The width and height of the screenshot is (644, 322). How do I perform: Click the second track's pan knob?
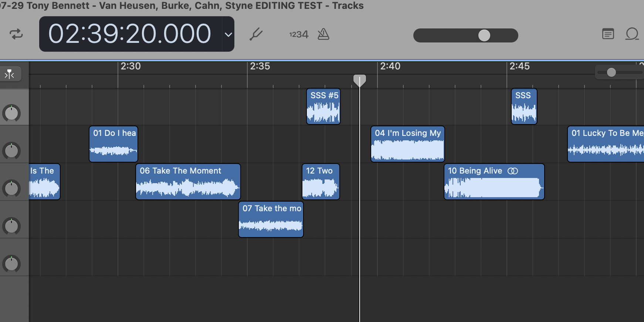[11, 151]
